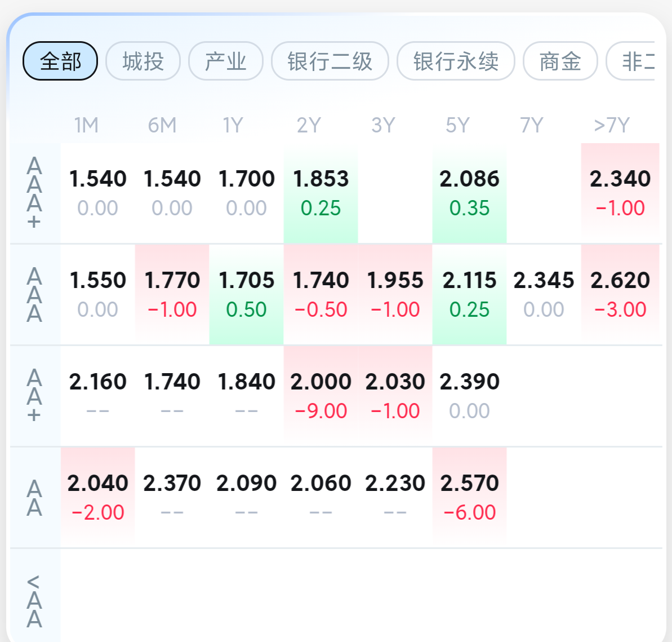Open the AAA+ 5Y cell 2.086
Viewport: 672px width, 642px height.
tap(469, 193)
